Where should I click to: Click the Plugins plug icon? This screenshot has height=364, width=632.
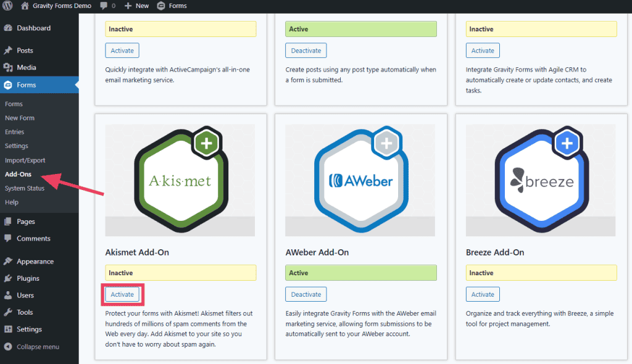7,278
